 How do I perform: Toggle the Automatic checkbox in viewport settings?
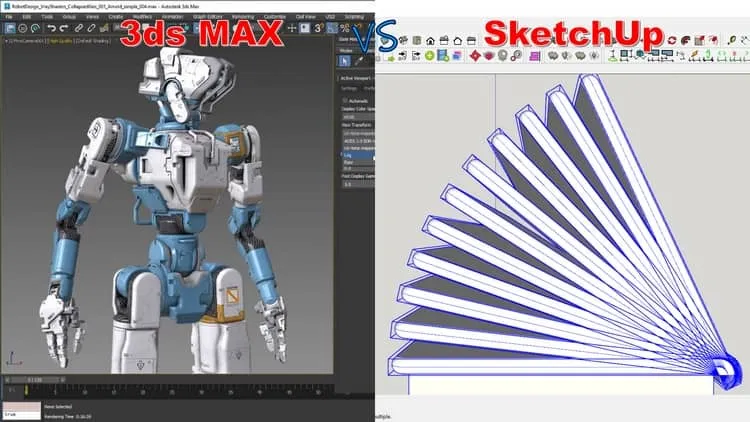click(345, 101)
